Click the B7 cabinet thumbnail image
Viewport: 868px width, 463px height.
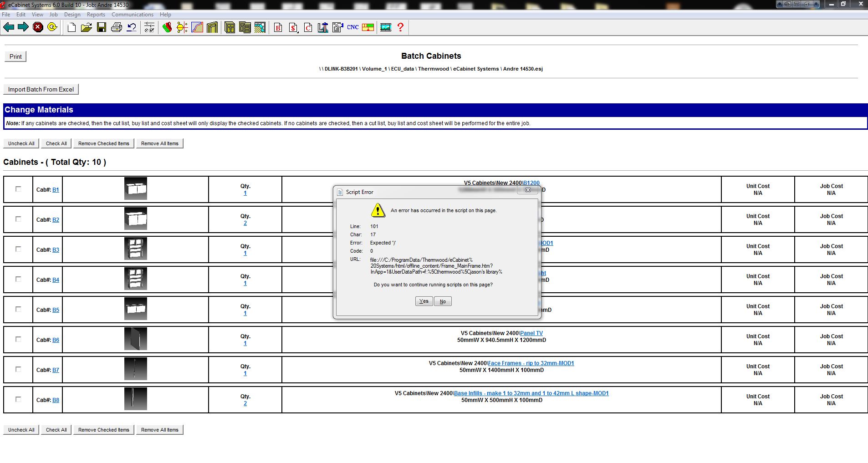pyautogui.click(x=135, y=369)
